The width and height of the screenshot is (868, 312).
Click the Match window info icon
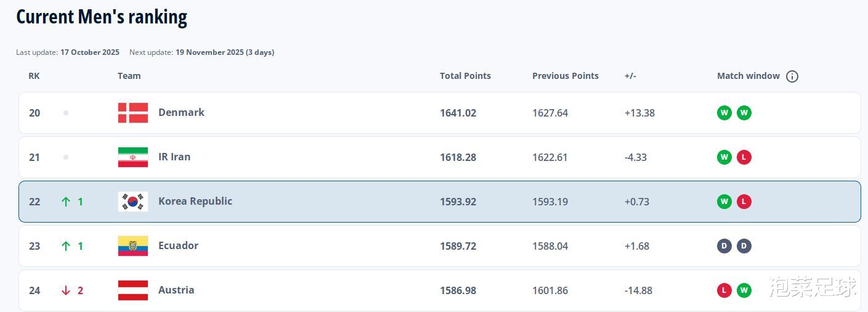click(792, 76)
